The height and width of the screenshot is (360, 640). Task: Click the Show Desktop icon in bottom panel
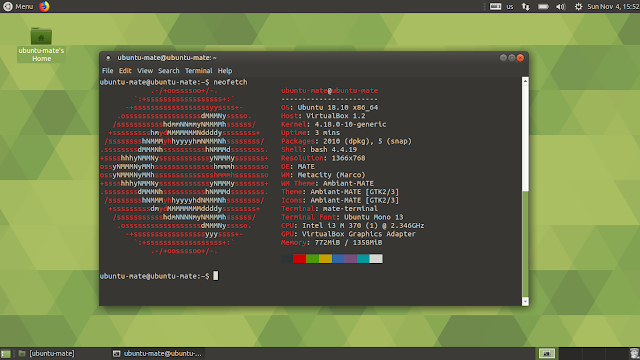[x=6, y=353]
